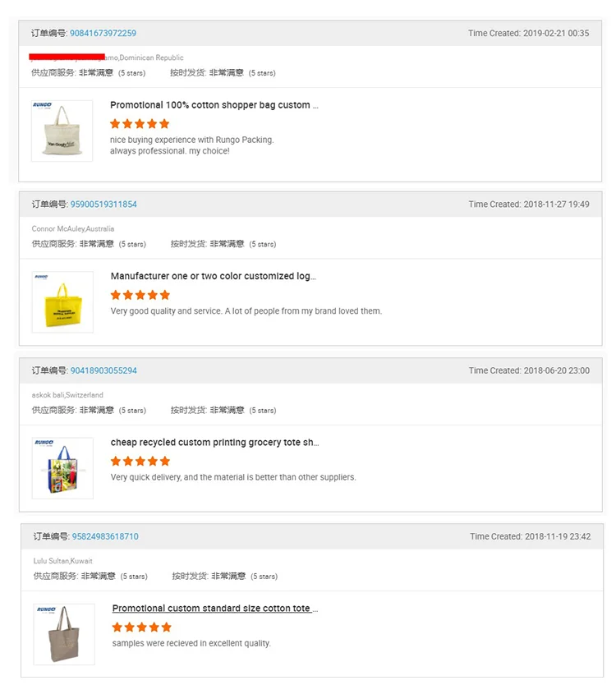Open 'Manufacturer one or two color' product title
The width and height of the screenshot is (616, 685).
[213, 276]
